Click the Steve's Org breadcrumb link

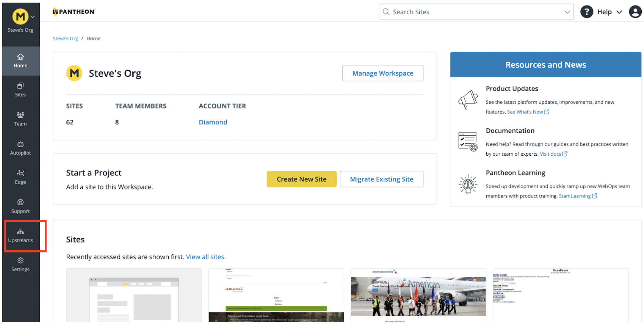[66, 39]
